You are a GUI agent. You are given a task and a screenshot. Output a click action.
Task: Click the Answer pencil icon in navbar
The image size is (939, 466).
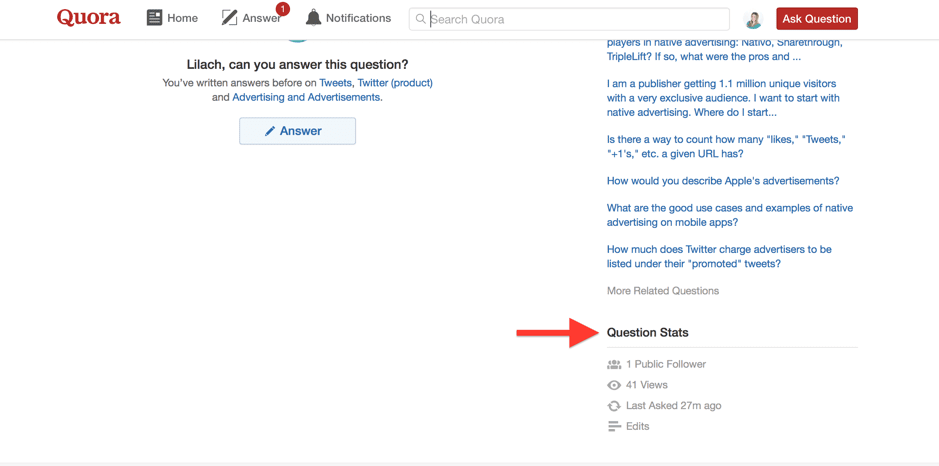coord(229,18)
